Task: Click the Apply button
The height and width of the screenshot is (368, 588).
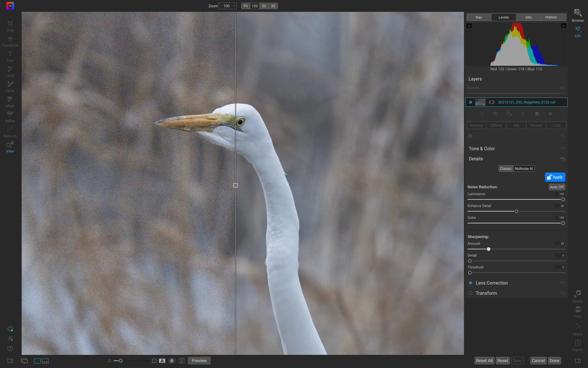Action: pos(555,177)
